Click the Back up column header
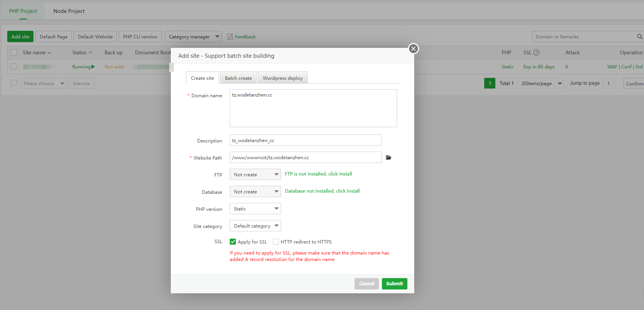Screen dimensions: 644x310 click(113, 52)
